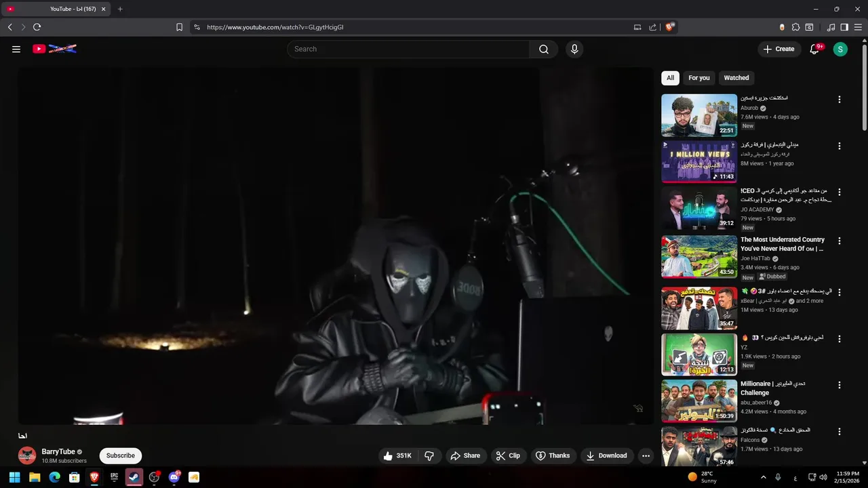Image resolution: width=868 pixels, height=488 pixels.
Task: Click the Thanks button
Action: click(552, 455)
